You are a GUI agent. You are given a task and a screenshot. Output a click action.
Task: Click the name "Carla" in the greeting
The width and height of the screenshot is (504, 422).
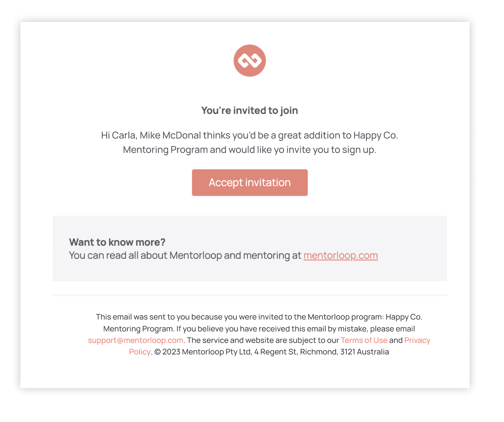tap(124, 135)
